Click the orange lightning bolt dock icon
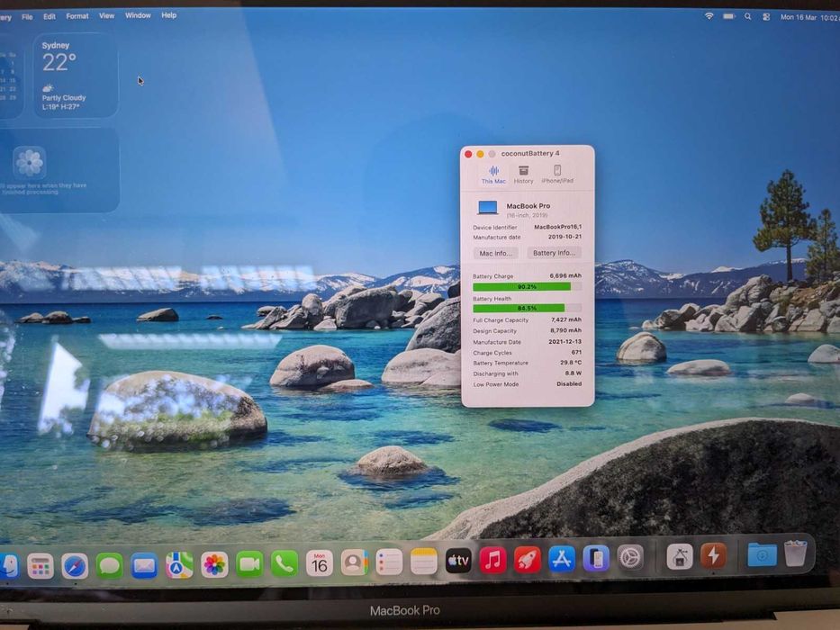 [713, 555]
